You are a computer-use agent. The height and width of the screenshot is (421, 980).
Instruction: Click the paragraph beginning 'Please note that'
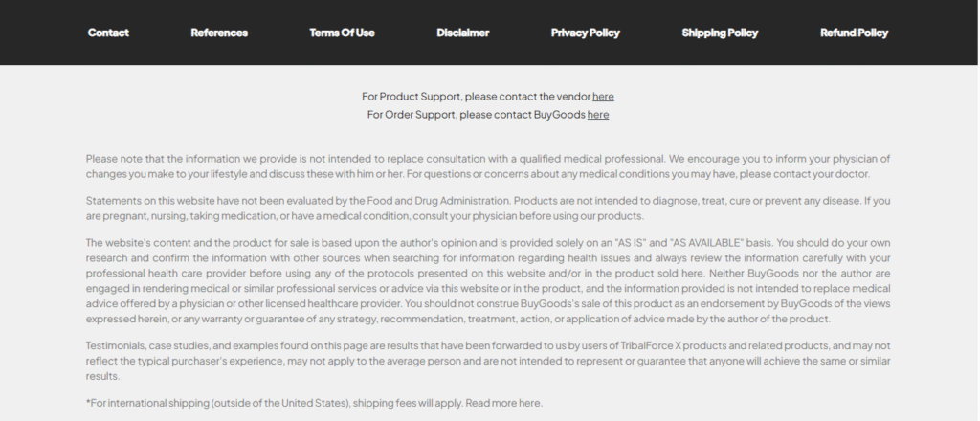point(488,166)
